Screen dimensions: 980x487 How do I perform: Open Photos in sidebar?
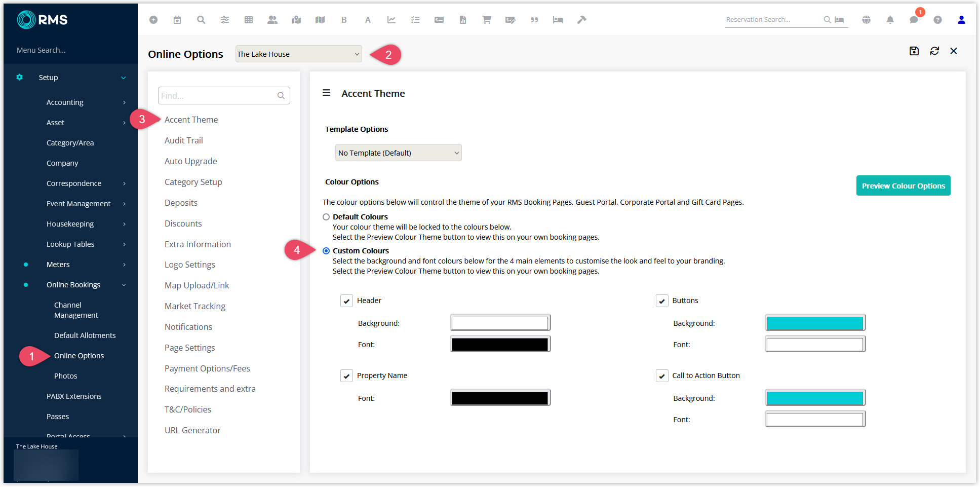click(66, 376)
